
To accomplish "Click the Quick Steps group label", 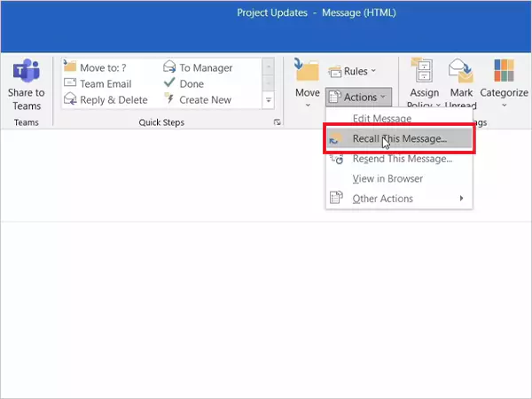I will (161, 122).
